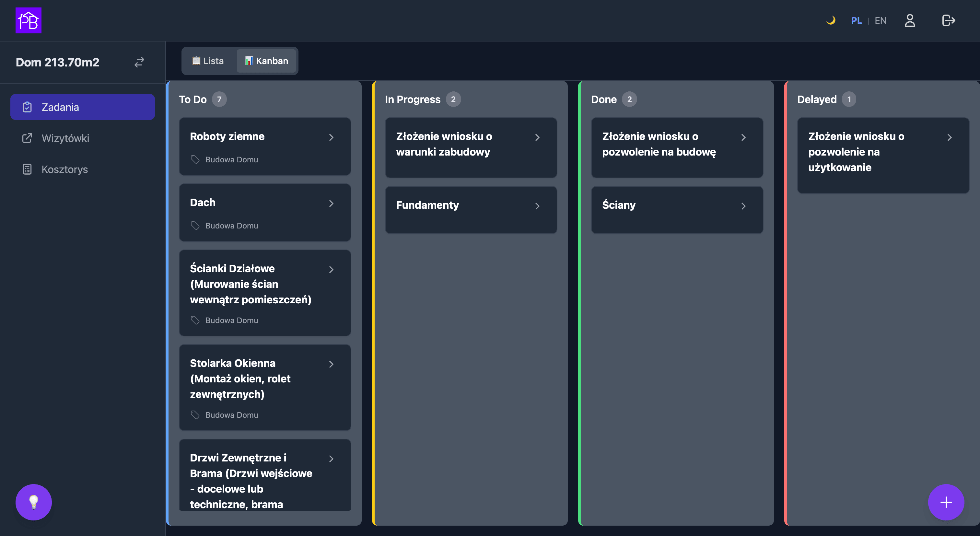Toggle dark mode with the moon icon
980x536 pixels.
[x=831, y=20]
